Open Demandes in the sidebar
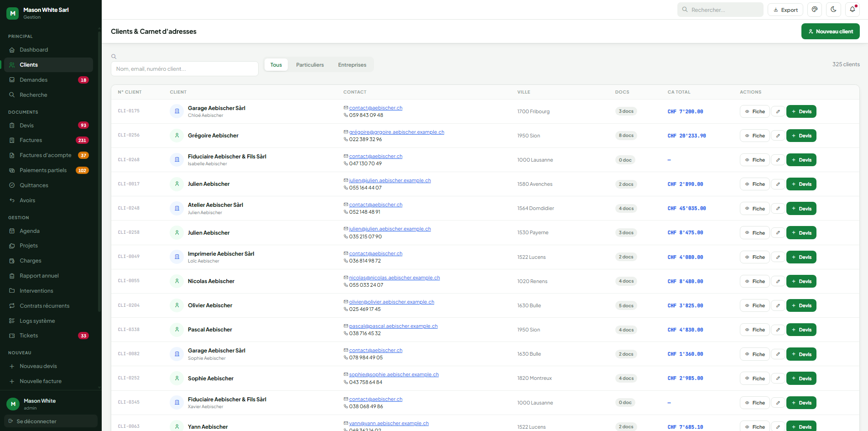868x431 pixels. click(49, 80)
